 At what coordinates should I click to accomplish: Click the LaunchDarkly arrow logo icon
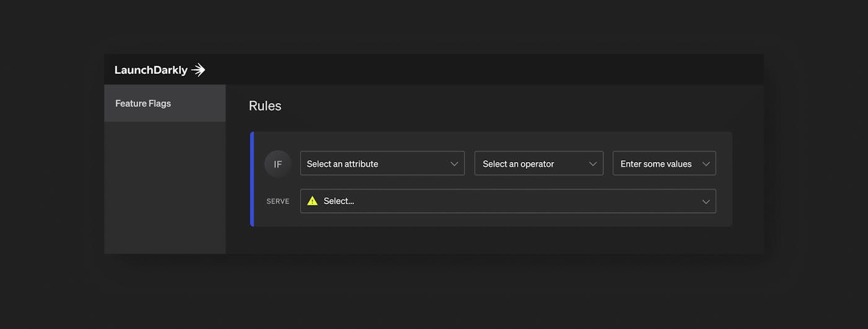coord(198,70)
